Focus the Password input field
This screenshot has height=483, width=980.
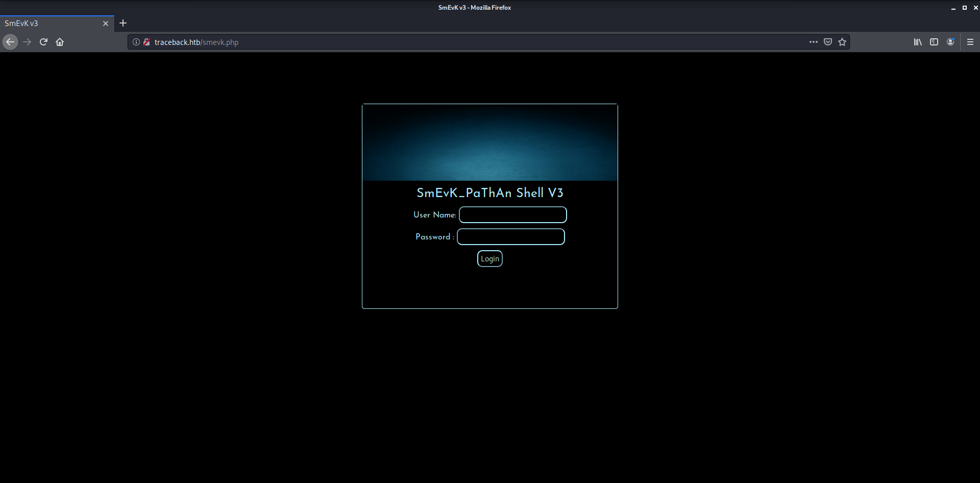pos(510,237)
